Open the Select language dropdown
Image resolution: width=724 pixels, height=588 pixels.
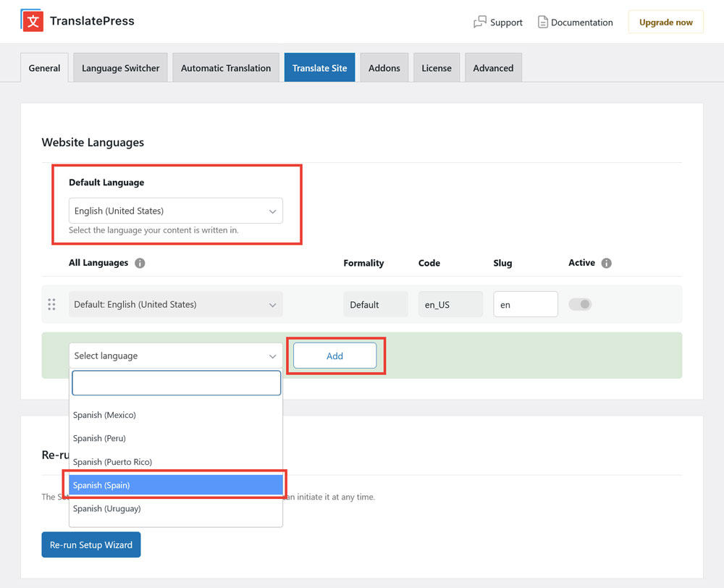click(175, 356)
